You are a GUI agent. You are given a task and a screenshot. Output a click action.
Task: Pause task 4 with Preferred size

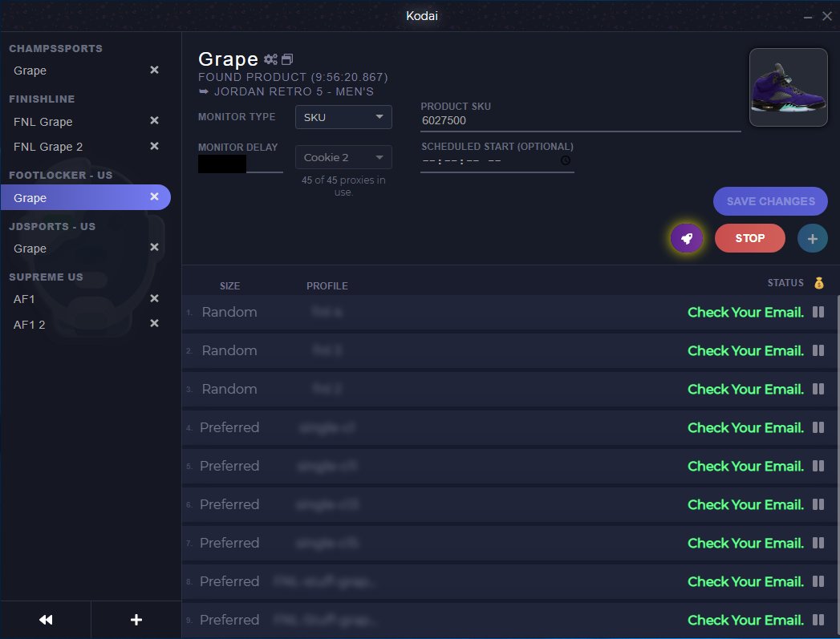pos(818,427)
